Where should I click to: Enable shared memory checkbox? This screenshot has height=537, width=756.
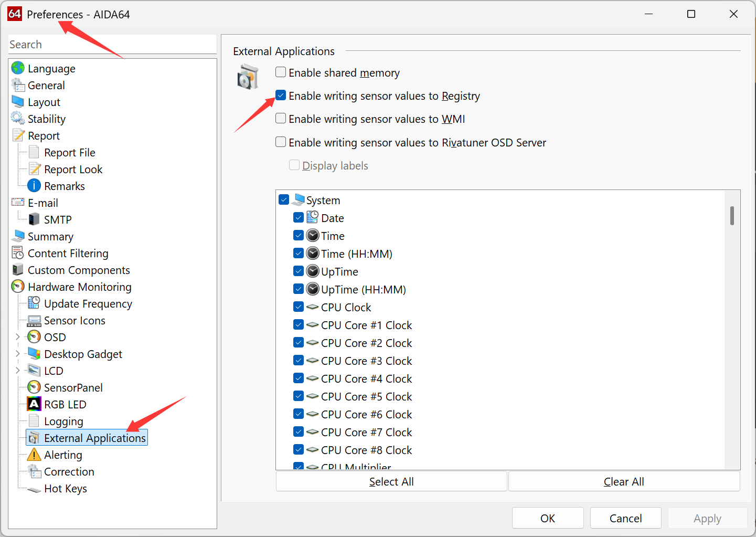tap(281, 72)
